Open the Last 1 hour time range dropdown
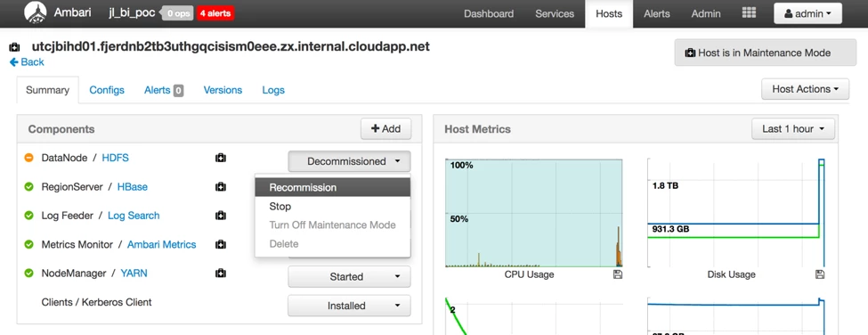 [x=793, y=129]
